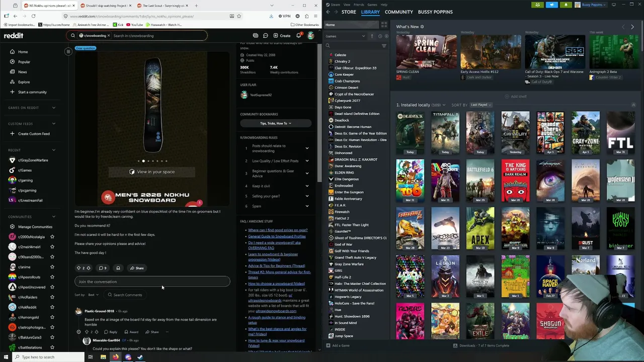644x362 pixels.
Task: Open comment Sort by Best dropdown
Action: pos(93,295)
